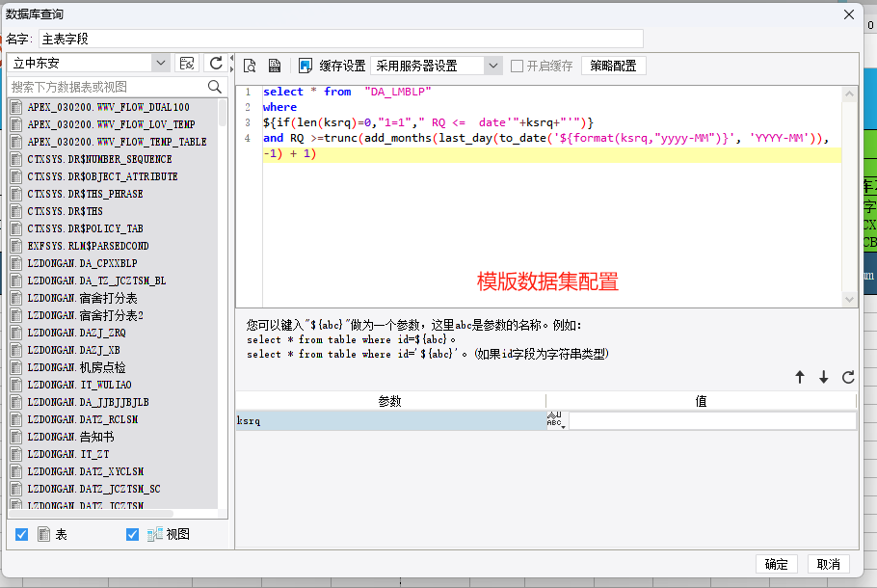Click the database connection edit icon
The image size is (877, 588).
click(x=187, y=64)
